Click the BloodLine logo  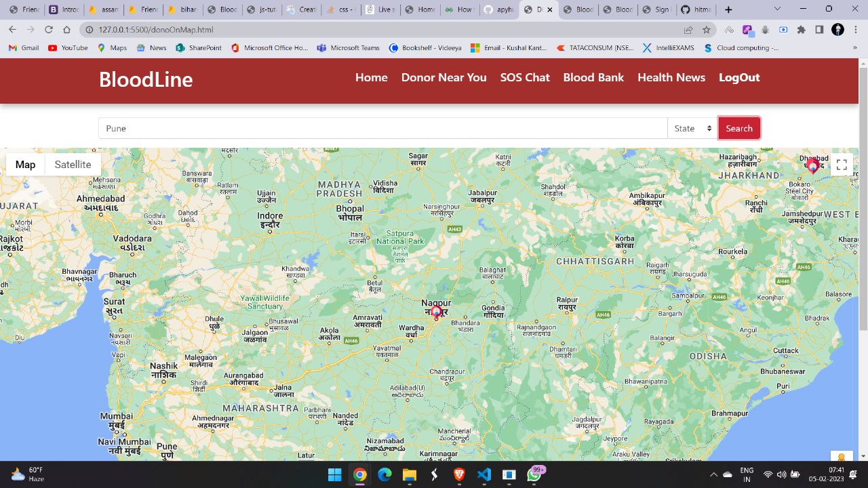[146, 79]
